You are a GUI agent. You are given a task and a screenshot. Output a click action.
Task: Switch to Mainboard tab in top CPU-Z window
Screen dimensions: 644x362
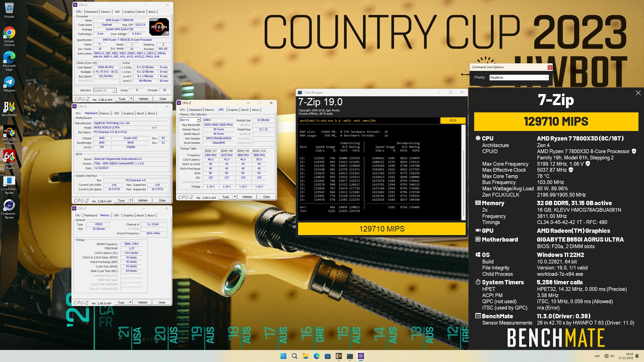[x=92, y=12]
